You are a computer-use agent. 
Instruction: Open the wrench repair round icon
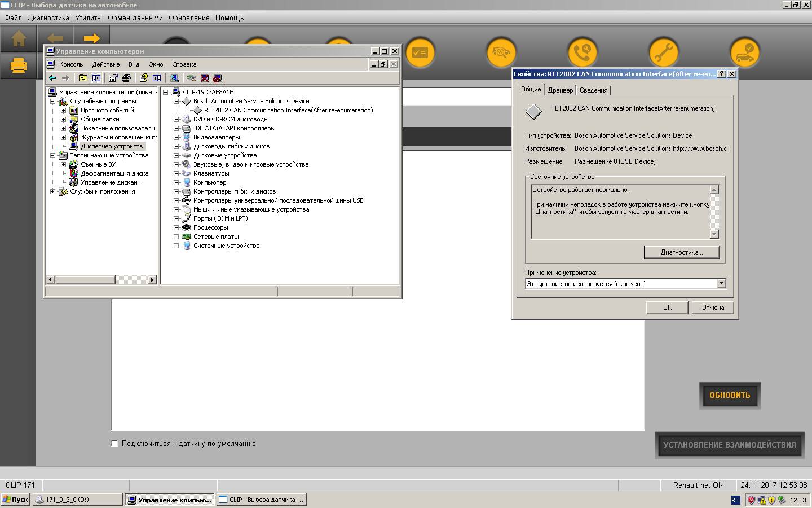click(664, 52)
